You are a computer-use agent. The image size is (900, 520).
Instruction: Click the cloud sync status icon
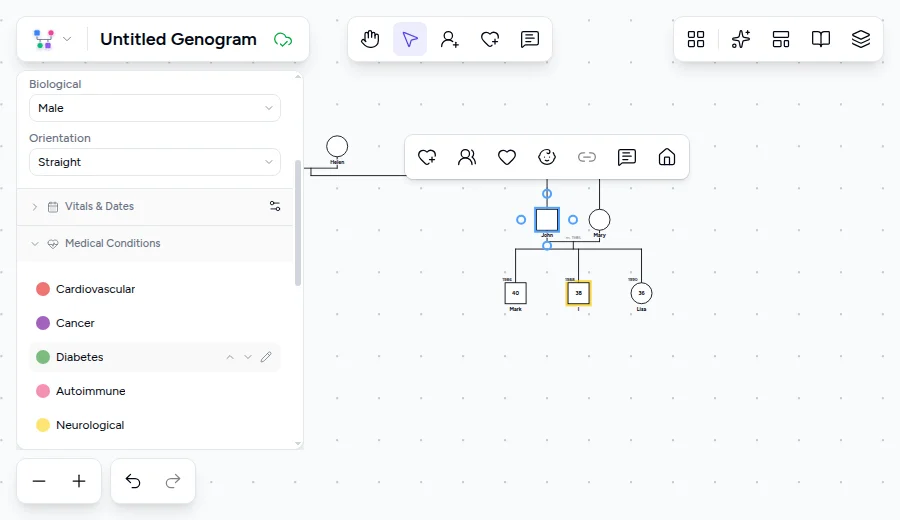coord(283,40)
